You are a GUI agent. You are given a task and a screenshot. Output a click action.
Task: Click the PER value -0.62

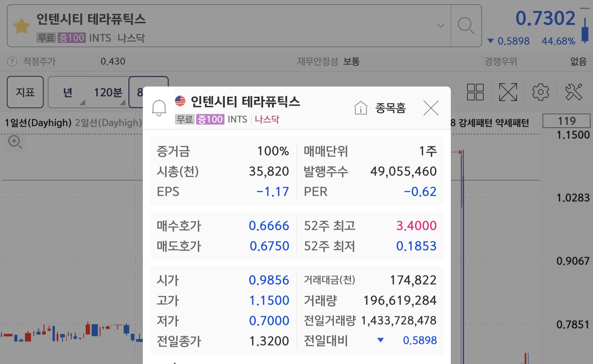pyautogui.click(x=420, y=192)
